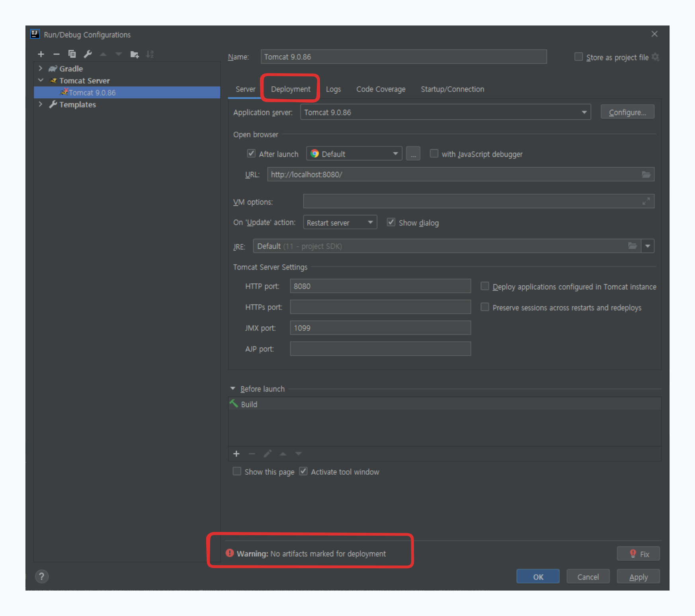Collapse Before launch section
Viewport: 695px width, 616px height.
pos(233,388)
